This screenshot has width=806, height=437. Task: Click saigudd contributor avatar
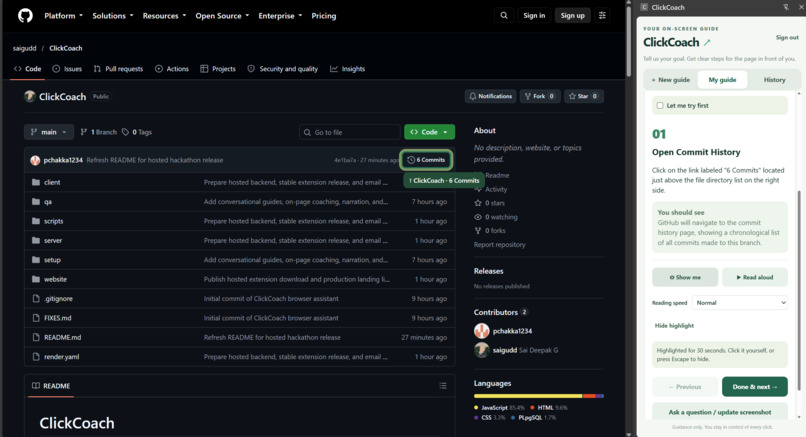[482, 350]
